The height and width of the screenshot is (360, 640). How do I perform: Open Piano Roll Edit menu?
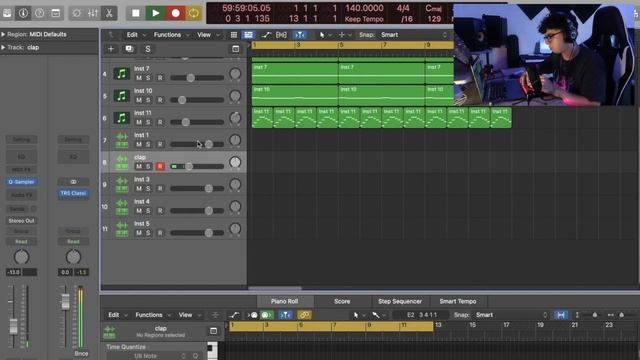coord(117,315)
